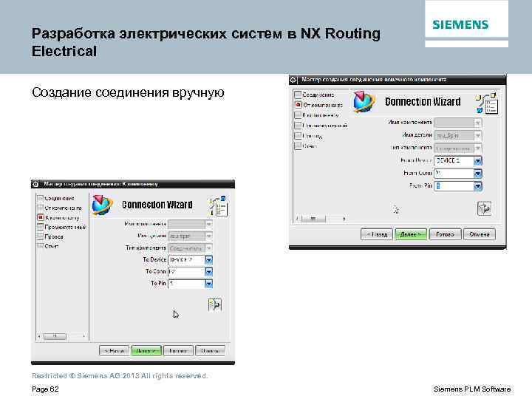The width and height of the screenshot is (532, 399).
Task: Click into the From Pin input field
Action: tap(454, 186)
